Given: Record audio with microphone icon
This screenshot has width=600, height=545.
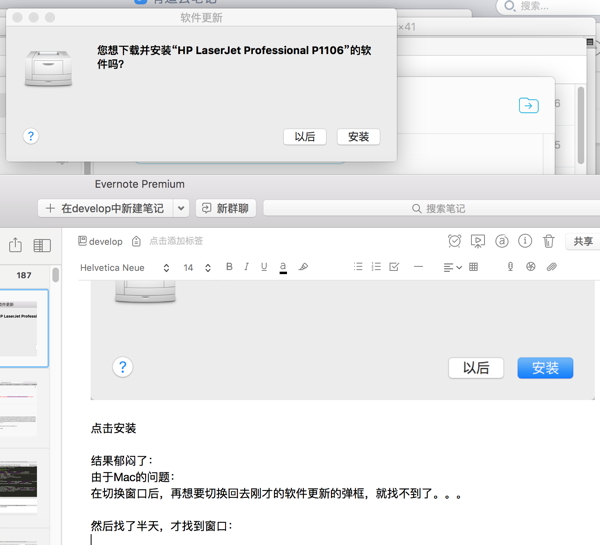Looking at the screenshot, I should (510, 267).
